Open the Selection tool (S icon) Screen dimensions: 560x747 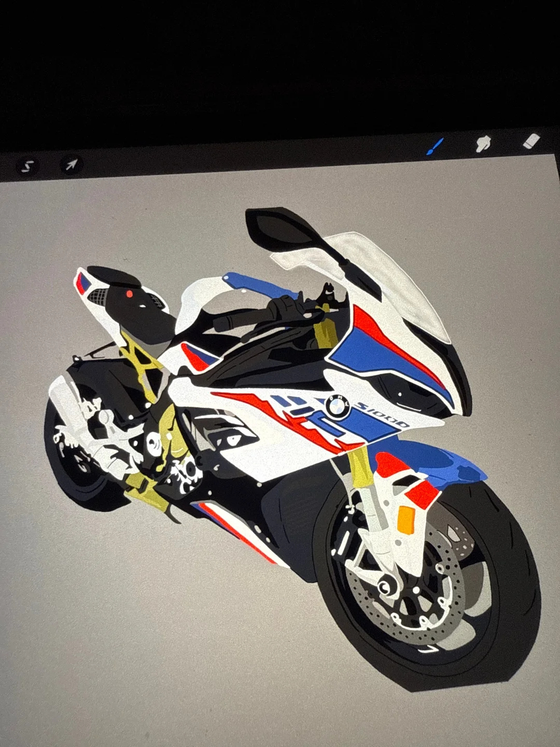click(x=29, y=167)
